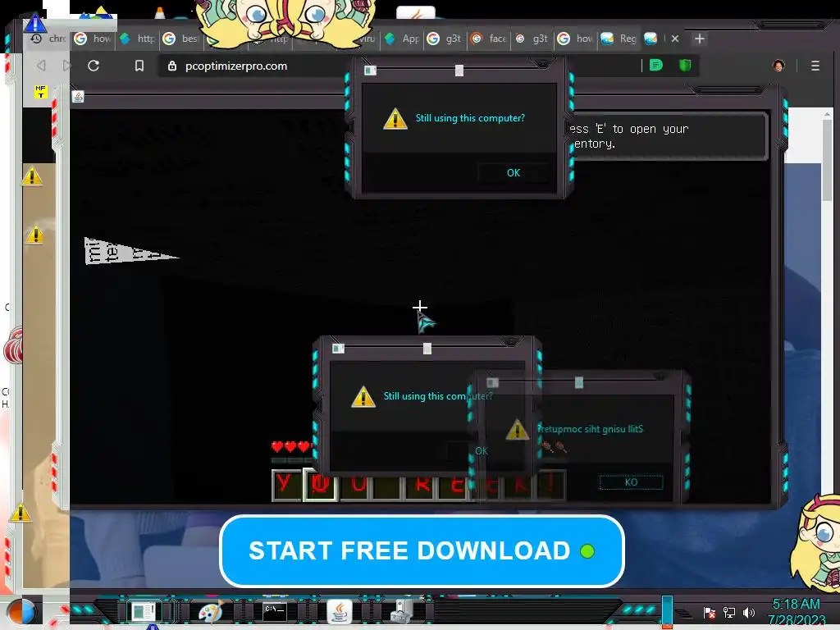Click the Java icon of the Minecraft window
This screenshot has height=630, width=840.
coord(78,97)
